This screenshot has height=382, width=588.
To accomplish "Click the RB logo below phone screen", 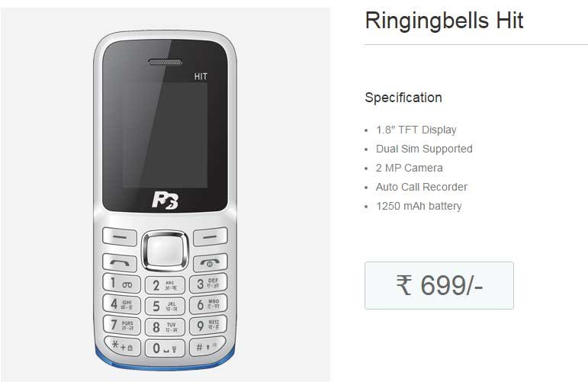I will pos(165,201).
